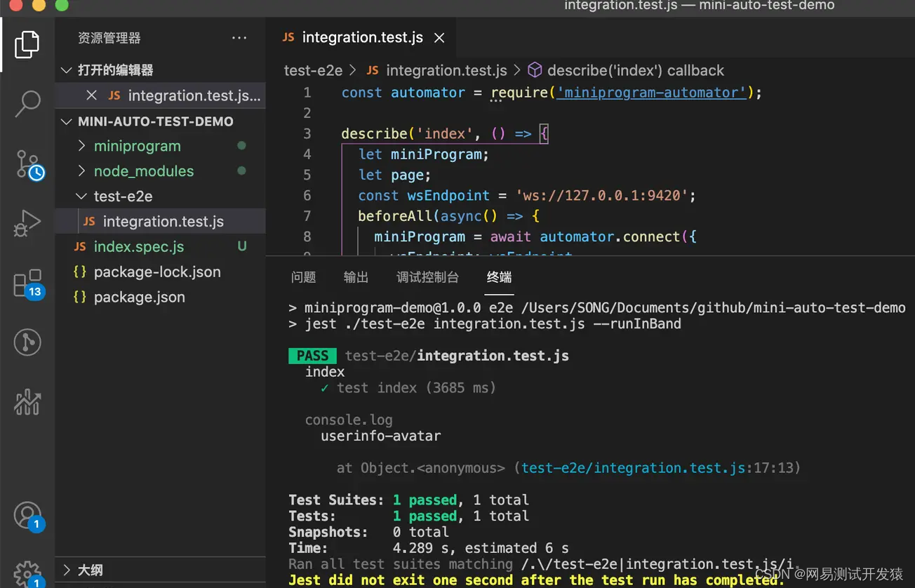Open the Manage gear icon
This screenshot has width=915, height=588.
(x=28, y=573)
